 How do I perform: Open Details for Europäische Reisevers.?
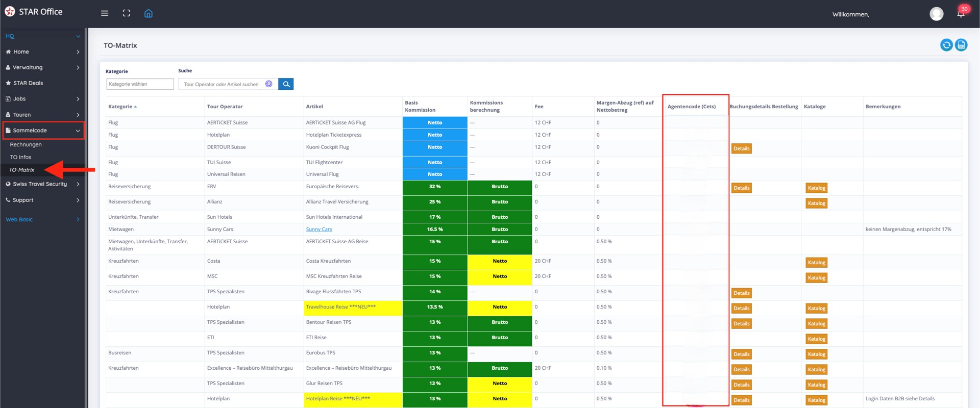(741, 188)
